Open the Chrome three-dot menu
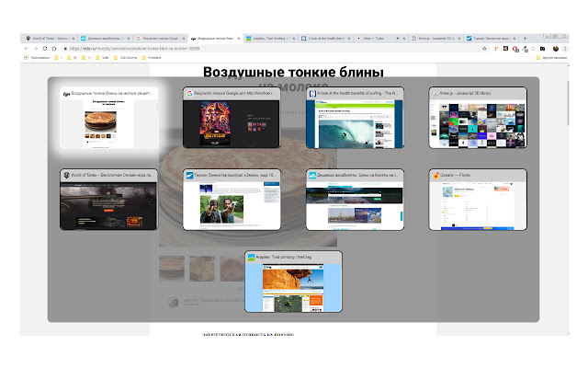This screenshot has width=588, height=368. 565,49
